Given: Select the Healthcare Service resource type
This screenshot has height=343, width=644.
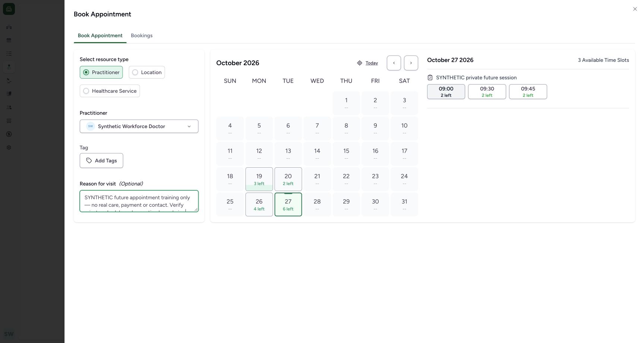Looking at the screenshot, I should [110, 91].
